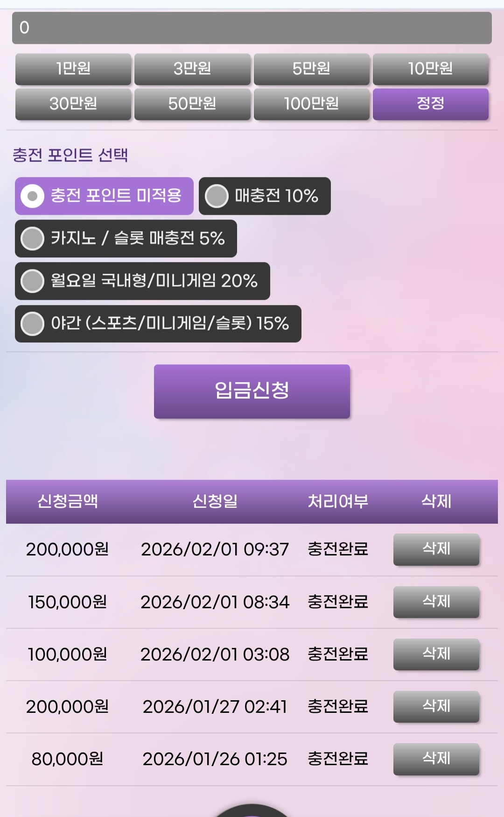The width and height of the screenshot is (504, 817).
Task: Add 3만원 to the amount
Action: point(192,69)
